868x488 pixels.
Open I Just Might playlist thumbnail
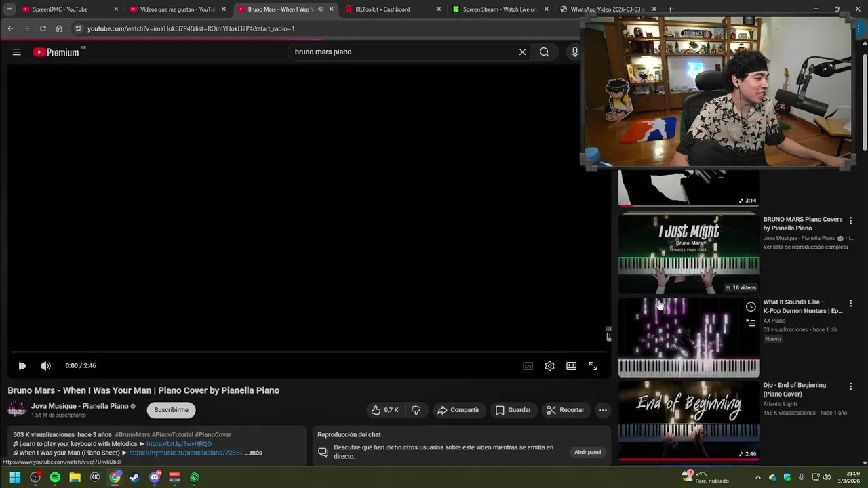[689, 253]
